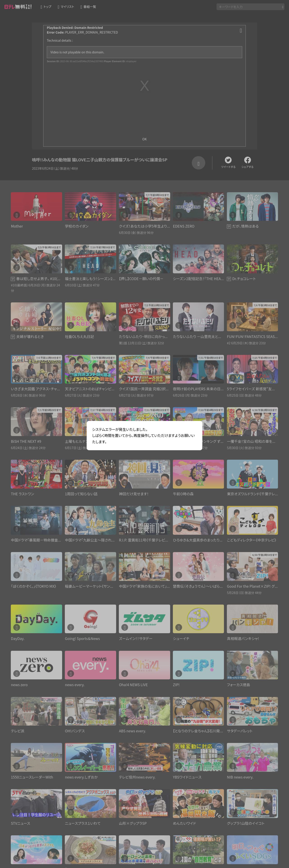
Task: Open the Good For the Planet×ZIP! title link
Action: 252,586
